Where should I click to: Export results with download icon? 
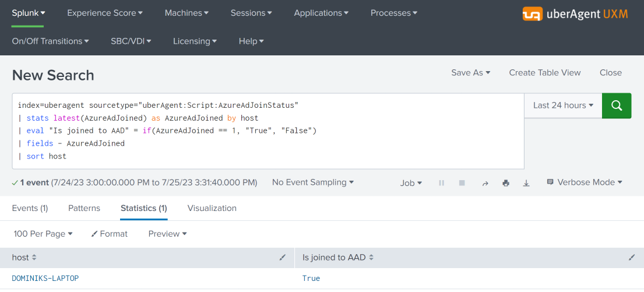tap(526, 183)
